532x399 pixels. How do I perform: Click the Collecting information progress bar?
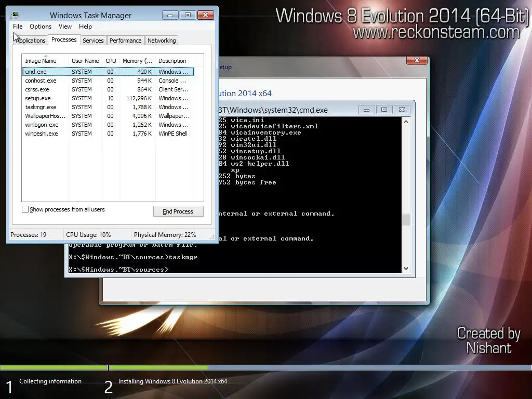54,367
